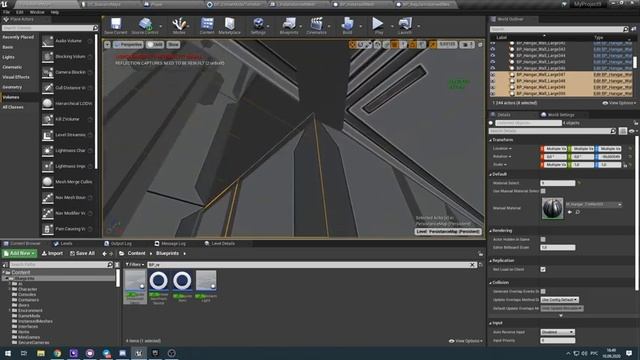The height and width of the screenshot is (360, 640).
Task: Select Lightmass Character Indirect Detail Volume icon
Action: click(x=48, y=151)
